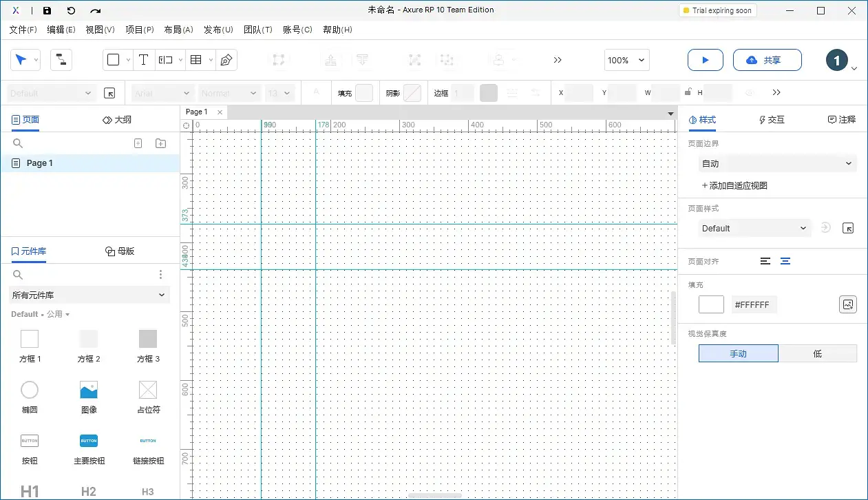The width and height of the screenshot is (868, 500).
Task: Click the white page fill color swatch
Action: (711, 304)
